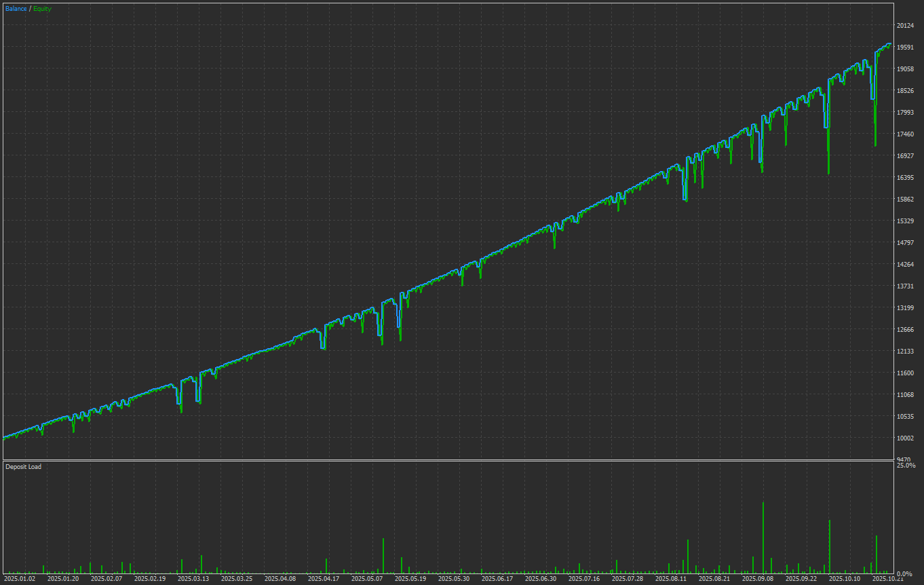The width and height of the screenshot is (924, 585).
Task: Click the 2025.10.21 date label
Action: click(x=888, y=579)
